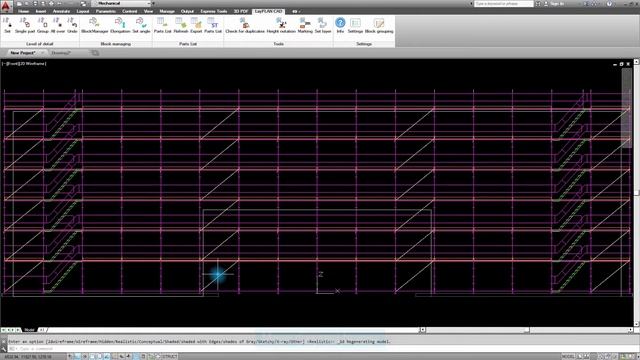Open the Express Tools ribbon tab

[x=214, y=11]
